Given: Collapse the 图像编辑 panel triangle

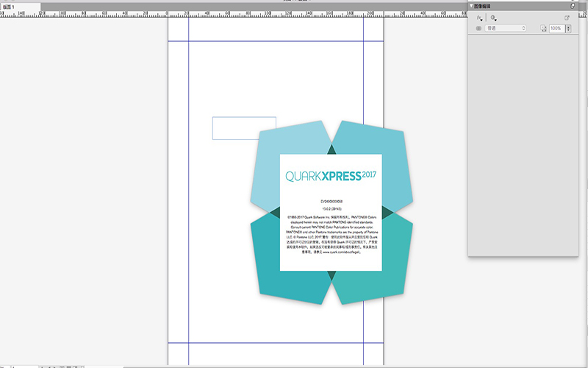Looking at the screenshot, I should point(471,6).
